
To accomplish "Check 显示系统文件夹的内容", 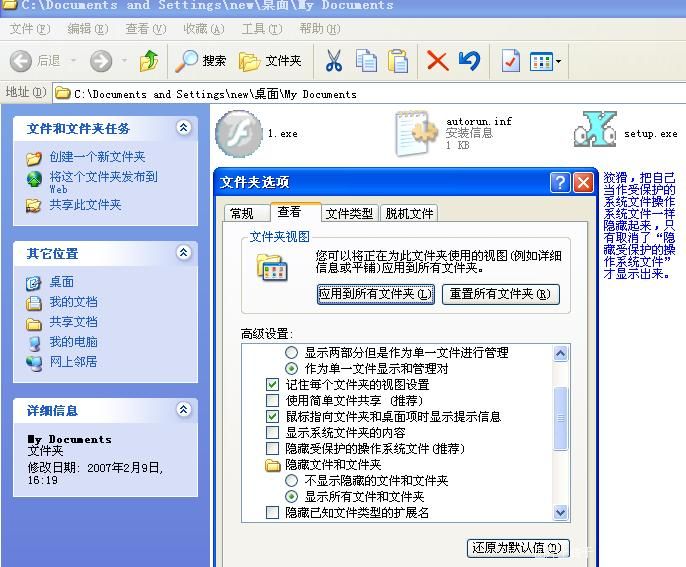I will pos(272,432).
